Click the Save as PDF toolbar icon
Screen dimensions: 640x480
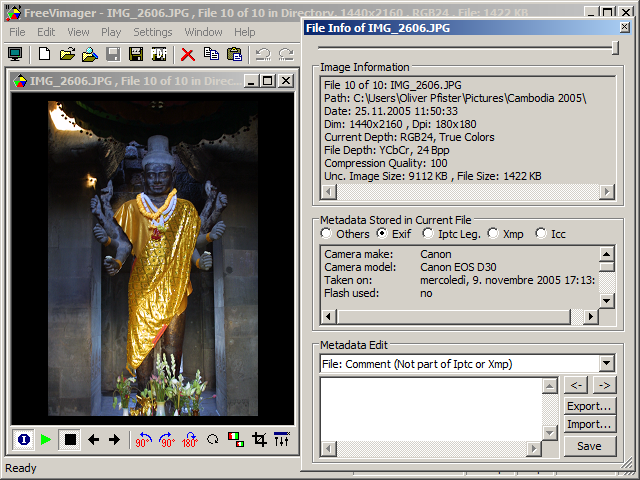coord(158,54)
